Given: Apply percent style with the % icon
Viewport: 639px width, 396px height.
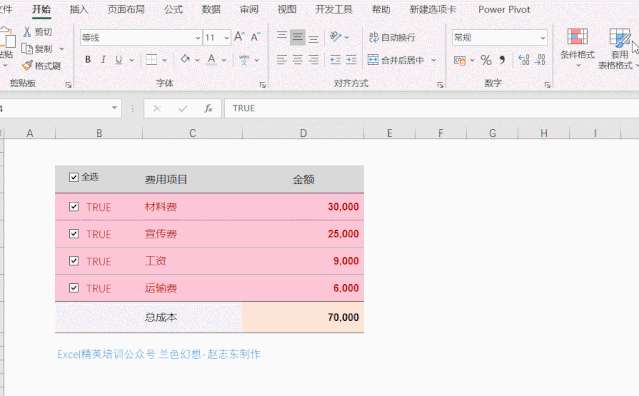Looking at the screenshot, I should click(x=486, y=60).
